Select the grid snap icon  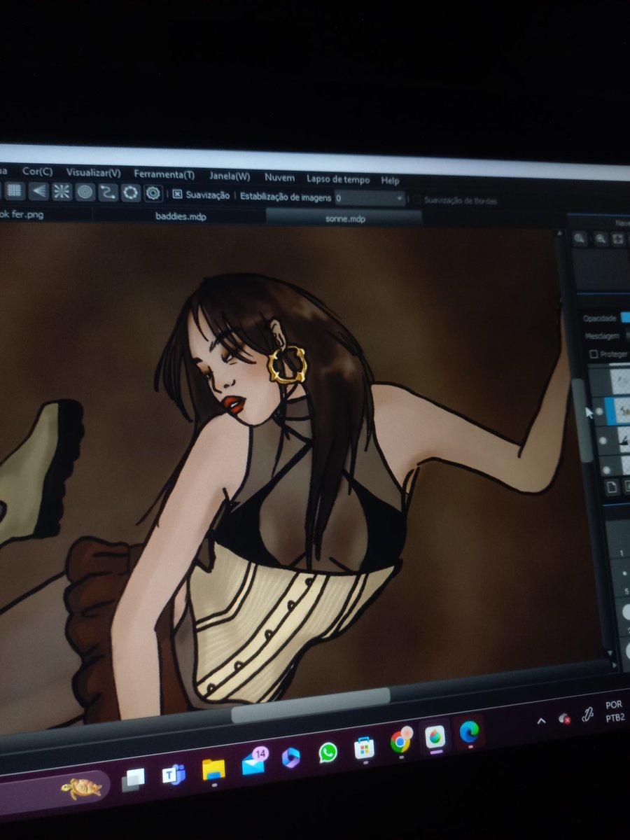pos(14,190)
